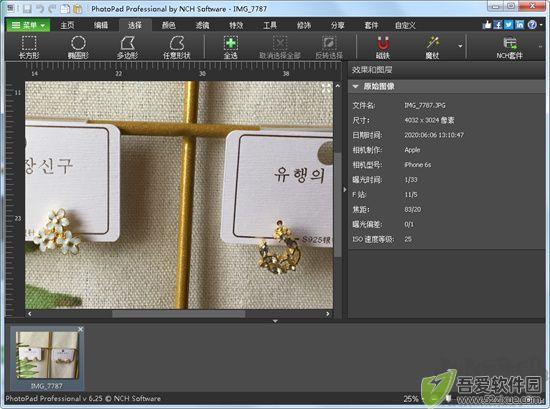
Task: Click the file name IMG_7787.JPG value
Action: 425,105
